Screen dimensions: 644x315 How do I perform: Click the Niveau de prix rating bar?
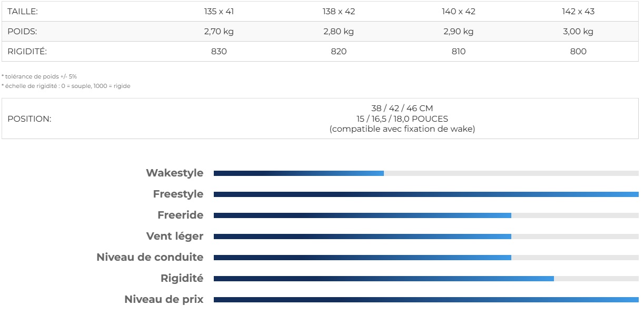(425, 300)
